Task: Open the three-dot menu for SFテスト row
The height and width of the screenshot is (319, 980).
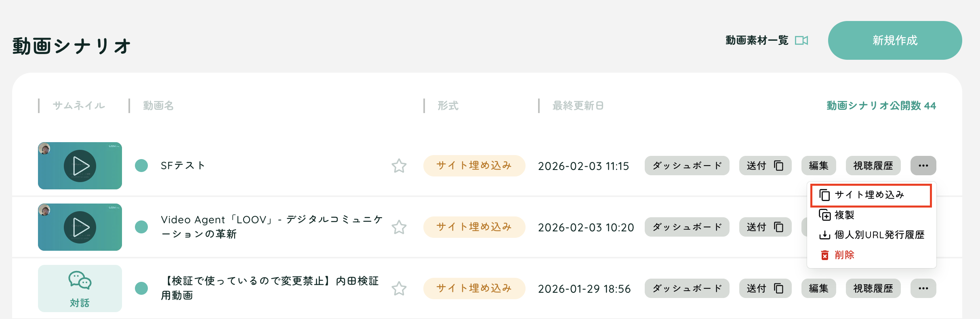Action: click(x=923, y=166)
